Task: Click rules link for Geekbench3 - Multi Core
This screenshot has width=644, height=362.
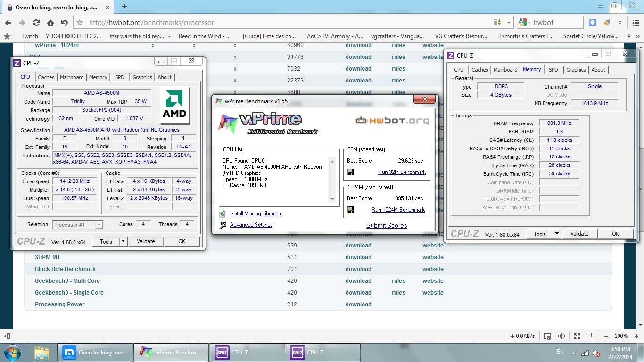Action: click(x=398, y=281)
